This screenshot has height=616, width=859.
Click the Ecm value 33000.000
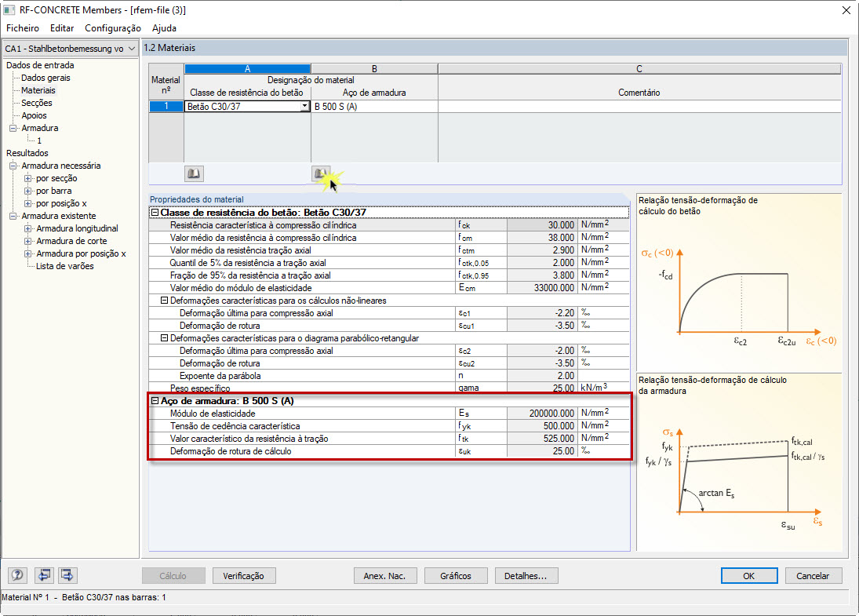(x=542, y=288)
